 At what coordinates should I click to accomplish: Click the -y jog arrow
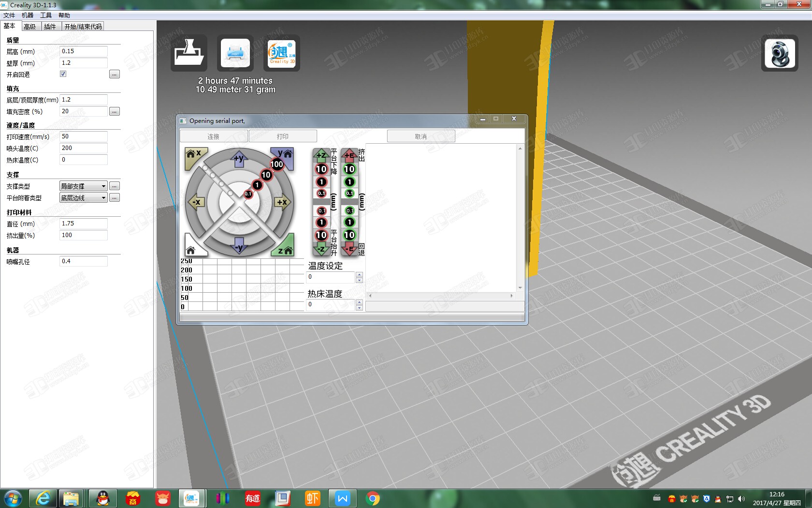pyautogui.click(x=239, y=246)
